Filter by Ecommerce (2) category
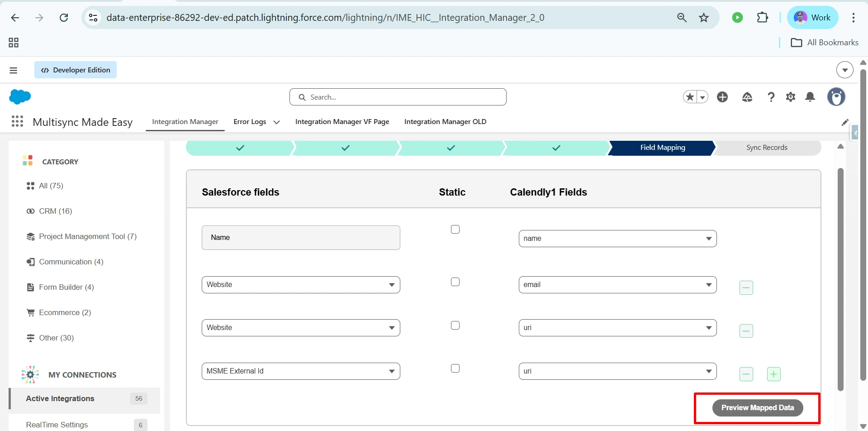This screenshot has width=868, height=431. tap(65, 312)
